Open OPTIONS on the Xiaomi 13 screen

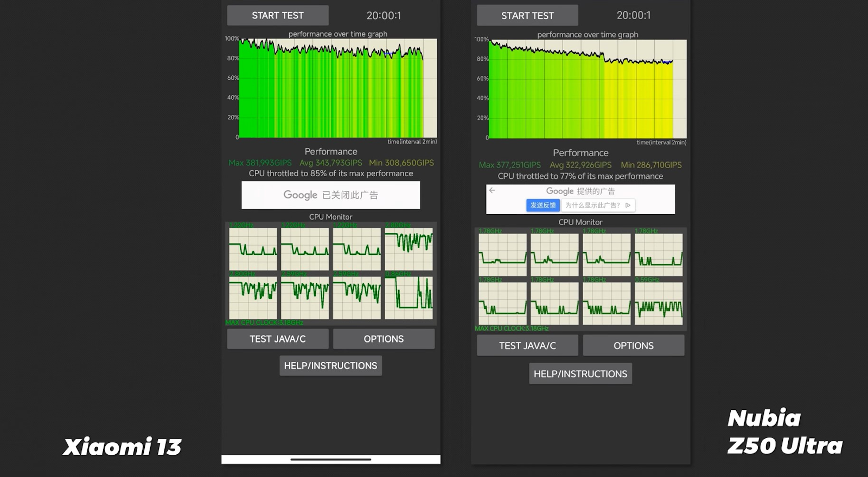click(384, 339)
